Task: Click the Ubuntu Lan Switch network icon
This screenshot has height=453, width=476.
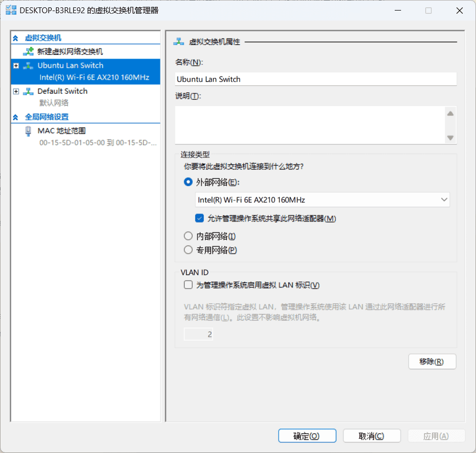Action: point(29,65)
